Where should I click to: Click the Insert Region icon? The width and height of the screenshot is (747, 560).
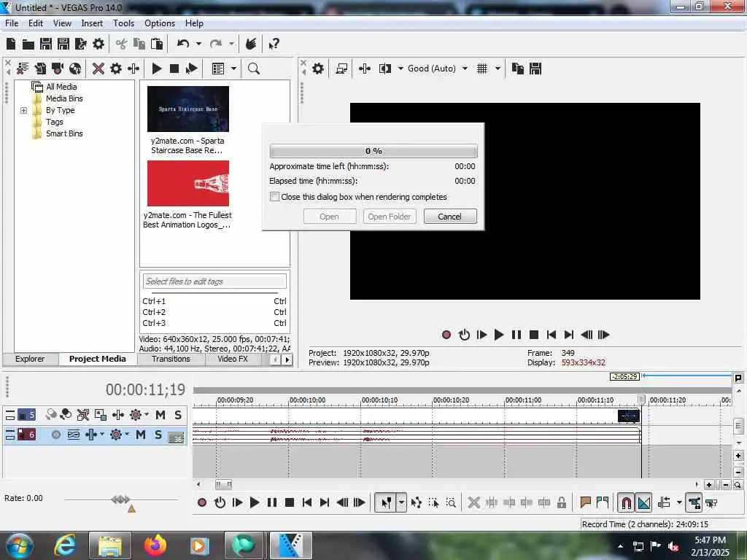pyautogui.click(x=603, y=502)
